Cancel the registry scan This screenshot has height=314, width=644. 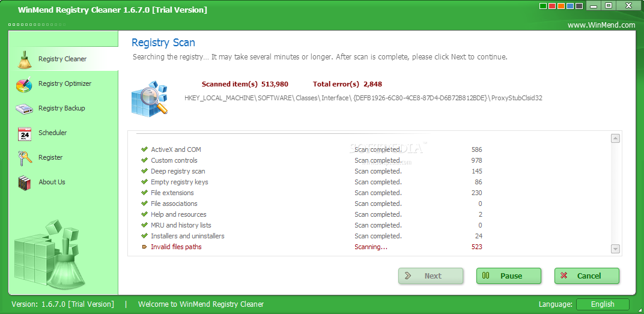(x=587, y=276)
